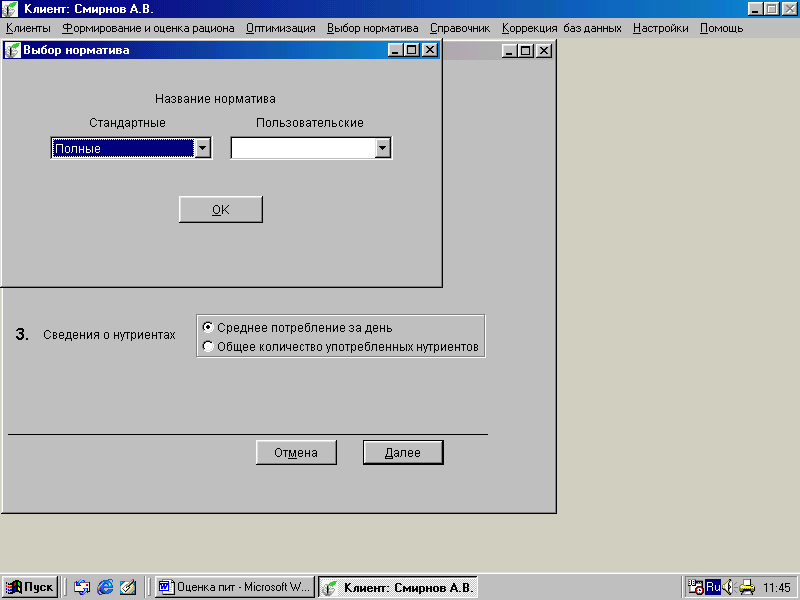Open the Пуск start button

30,587
